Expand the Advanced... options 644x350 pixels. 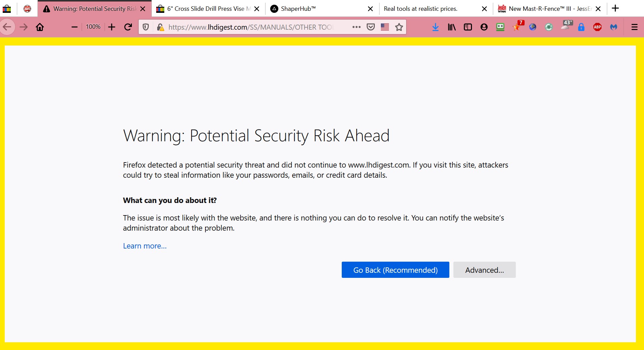pyautogui.click(x=484, y=270)
